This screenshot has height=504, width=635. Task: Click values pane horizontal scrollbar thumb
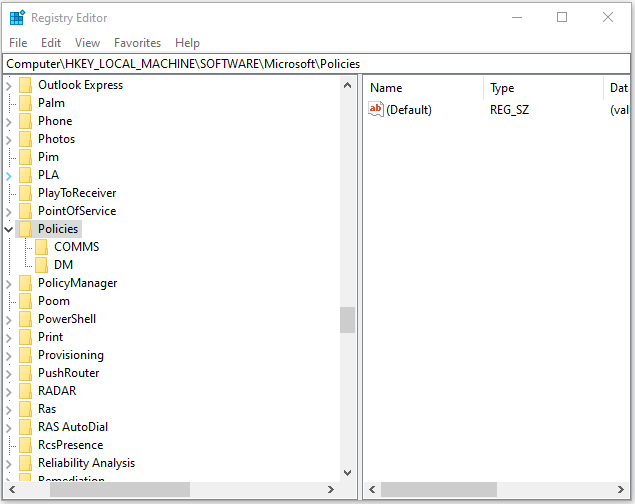pyautogui.click(x=439, y=489)
